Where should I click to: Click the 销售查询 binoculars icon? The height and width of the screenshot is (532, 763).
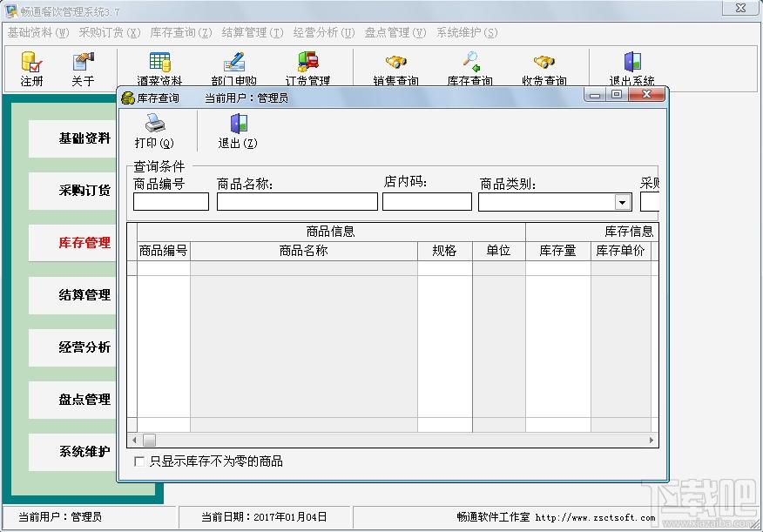395,62
